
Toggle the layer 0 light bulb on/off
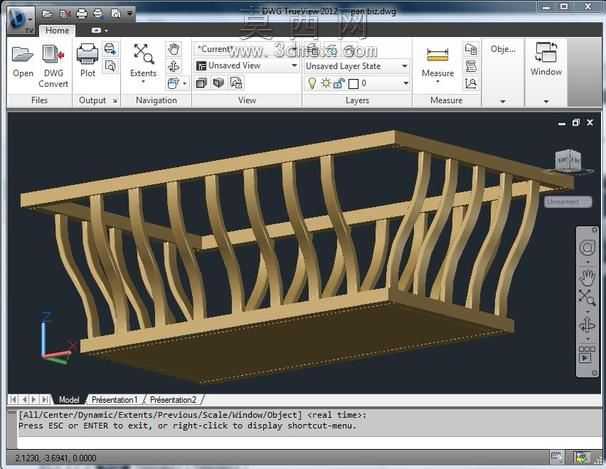[x=312, y=83]
